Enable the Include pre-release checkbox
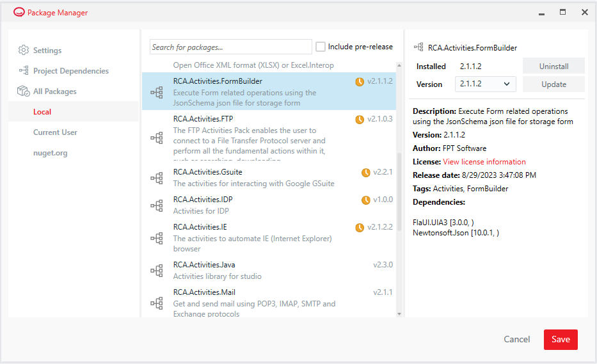The width and height of the screenshot is (597, 364). (321, 47)
